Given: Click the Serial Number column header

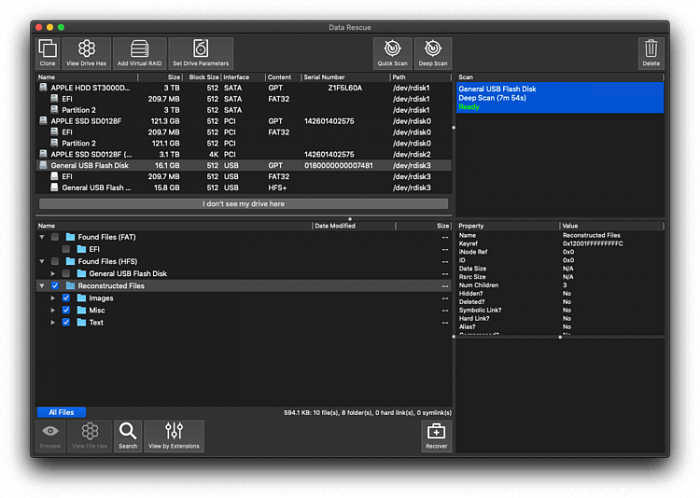Looking at the screenshot, I should pos(346,77).
